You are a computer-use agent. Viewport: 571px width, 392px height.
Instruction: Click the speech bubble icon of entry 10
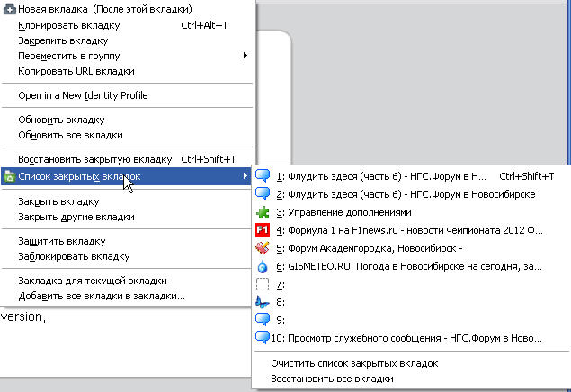point(263,338)
